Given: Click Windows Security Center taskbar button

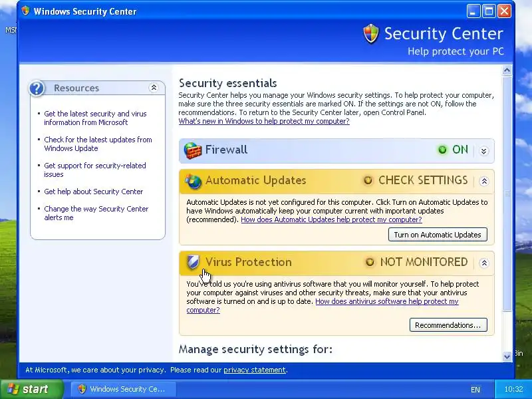Looking at the screenshot, I should (x=124, y=389).
